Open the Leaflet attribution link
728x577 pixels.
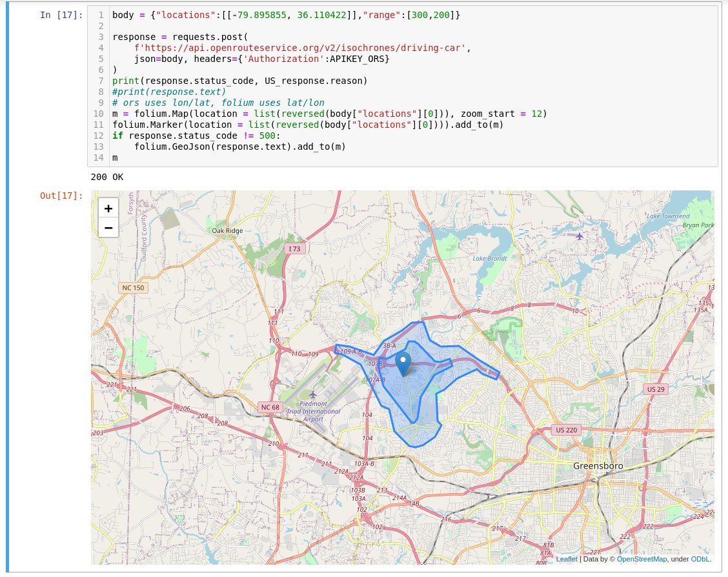pos(567,559)
